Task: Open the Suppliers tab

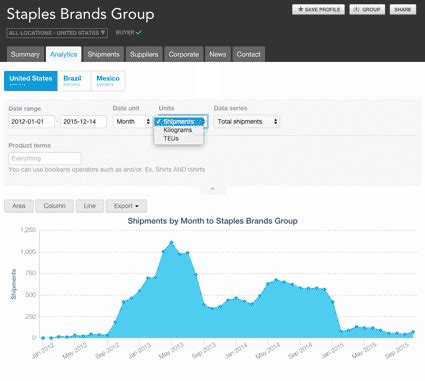Action: (x=144, y=54)
